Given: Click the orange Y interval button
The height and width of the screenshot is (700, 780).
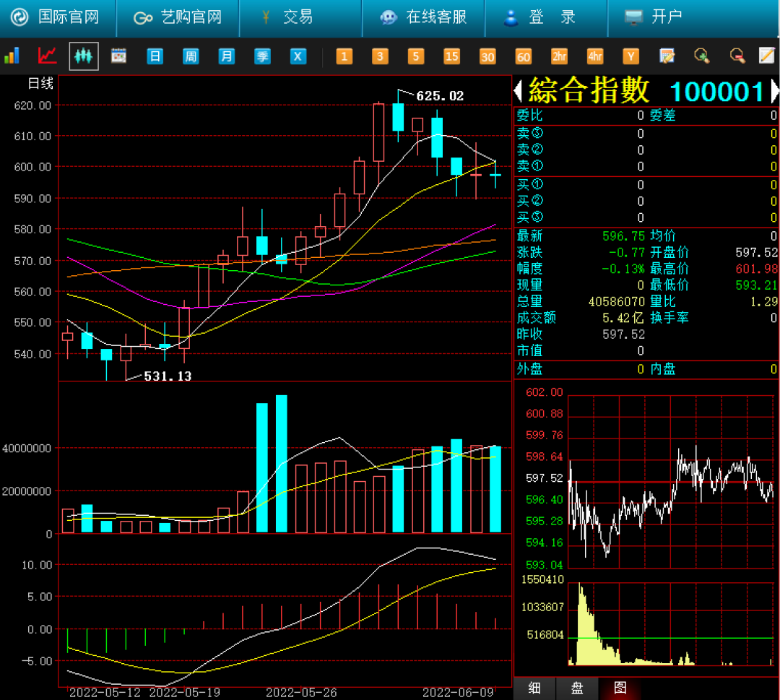Looking at the screenshot, I should pos(630,56).
